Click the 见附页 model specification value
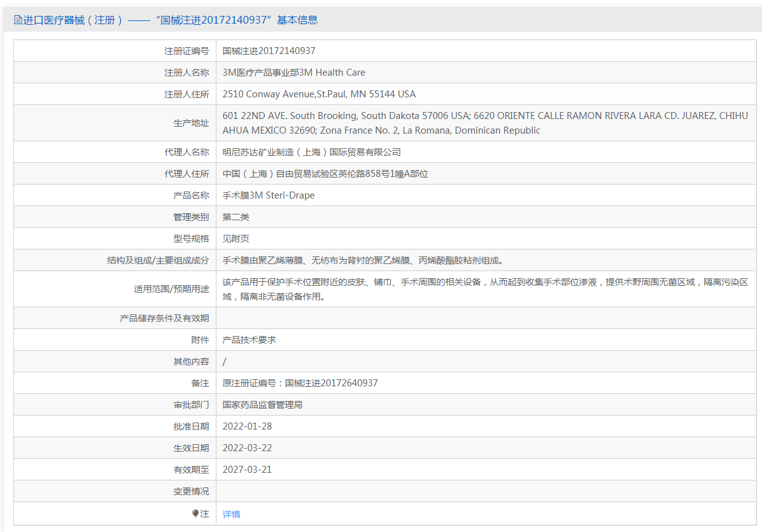Image resolution: width=762 pixels, height=532 pixels. (x=236, y=239)
